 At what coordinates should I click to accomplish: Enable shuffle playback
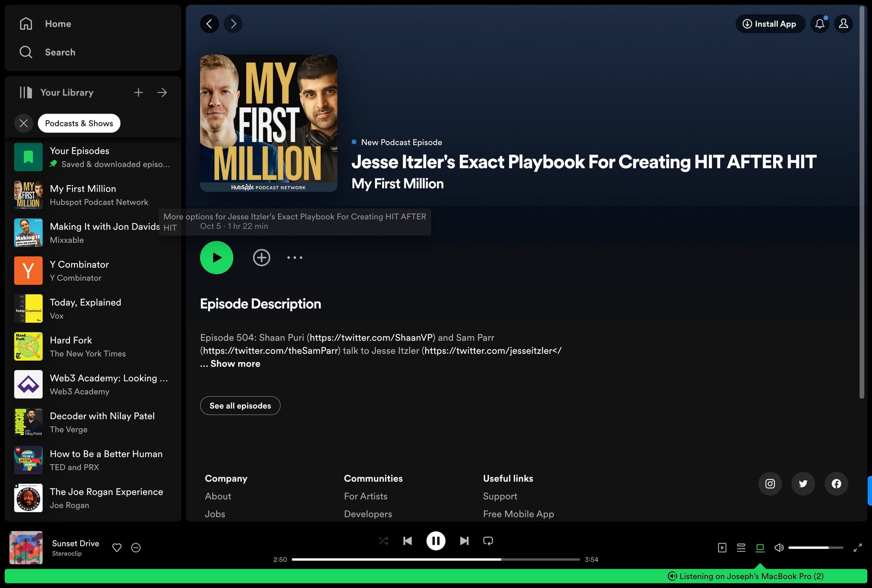click(383, 540)
